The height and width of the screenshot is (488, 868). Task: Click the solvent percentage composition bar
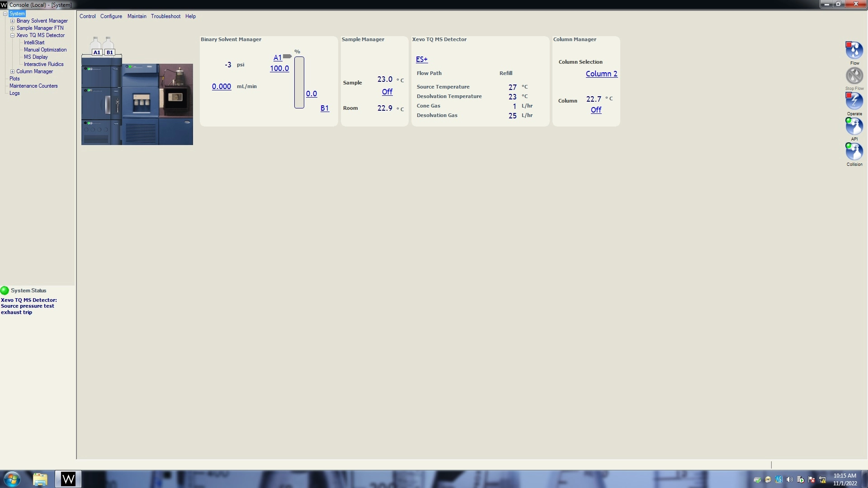pos(299,82)
